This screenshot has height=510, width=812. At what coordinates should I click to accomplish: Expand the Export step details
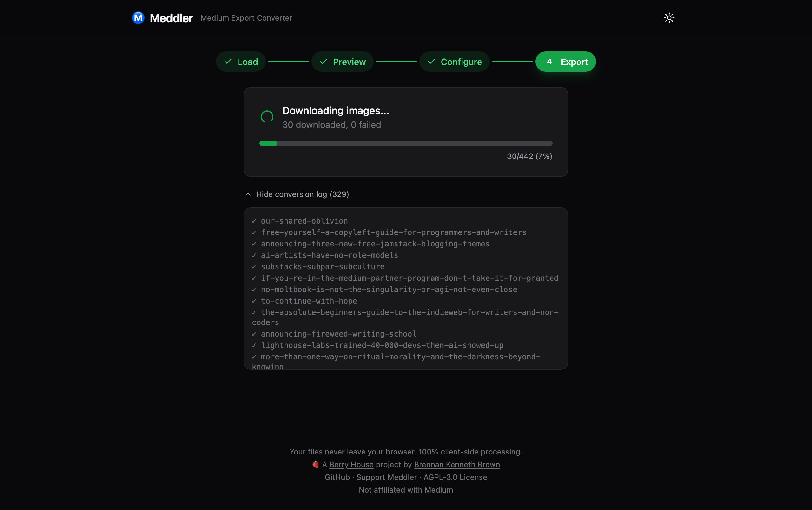click(565, 62)
